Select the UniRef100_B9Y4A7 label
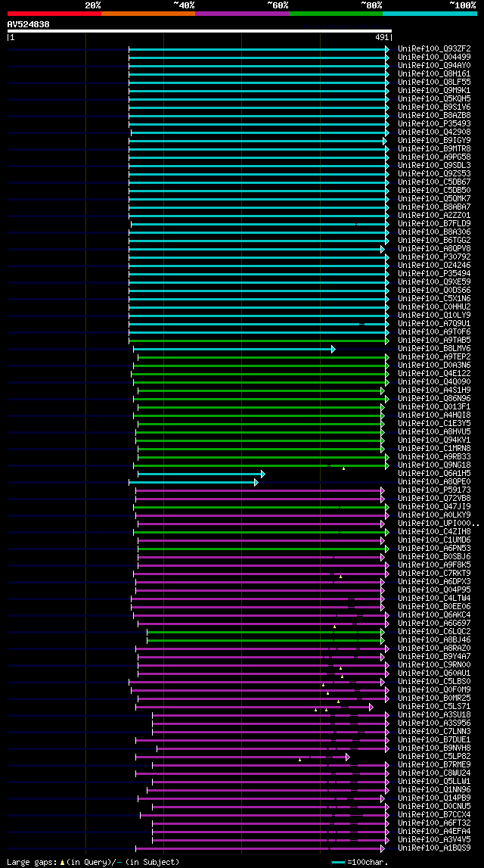Screen dimensions: 484x868 coord(434,657)
